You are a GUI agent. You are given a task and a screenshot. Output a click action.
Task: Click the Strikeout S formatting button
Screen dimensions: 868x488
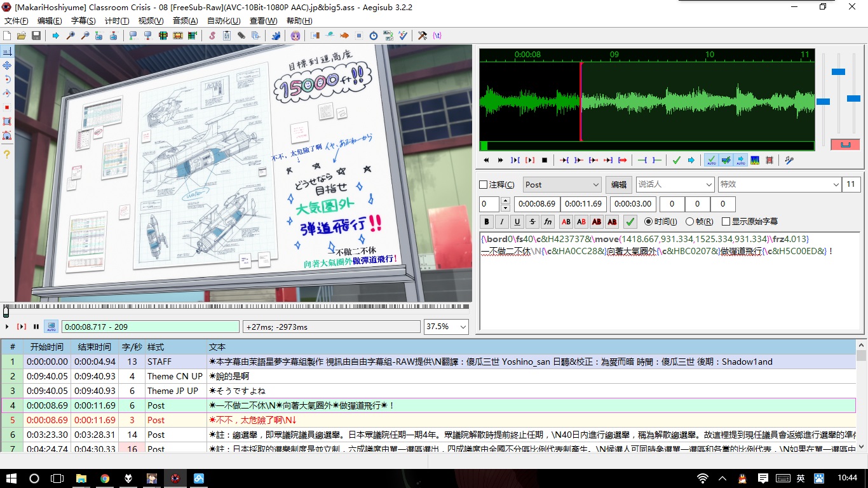[x=532, y=222]
